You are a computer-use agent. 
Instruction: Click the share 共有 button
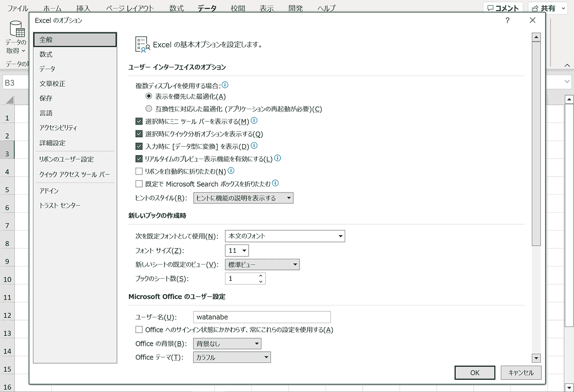pyautogui.click(x=543, y=8)
